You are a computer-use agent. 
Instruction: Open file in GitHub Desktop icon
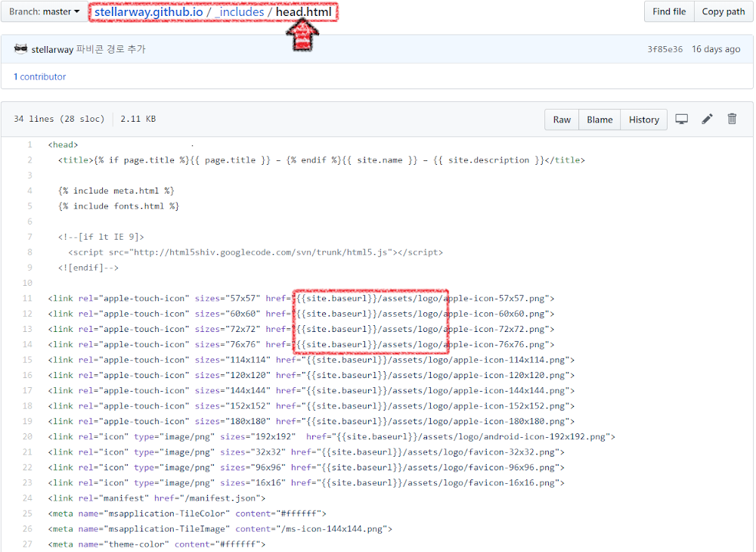pyautogui.click(x=681, y=119)
